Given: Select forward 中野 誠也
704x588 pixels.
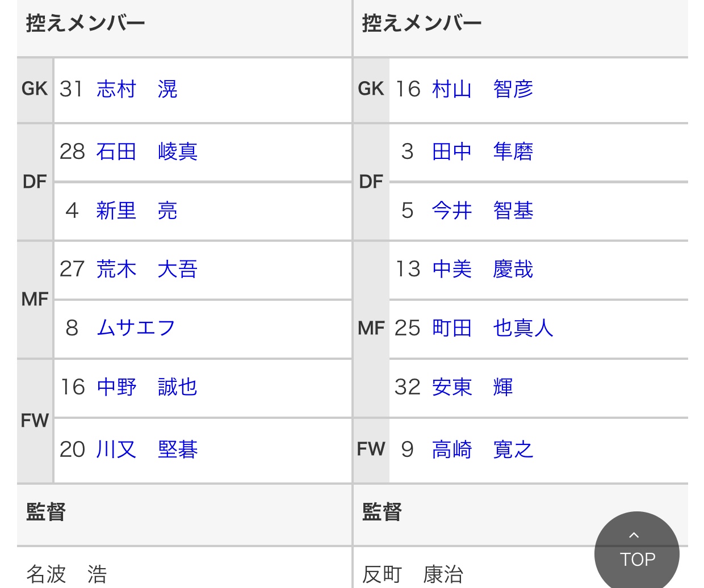Looking at the screenshot, I should coord(147,387).
